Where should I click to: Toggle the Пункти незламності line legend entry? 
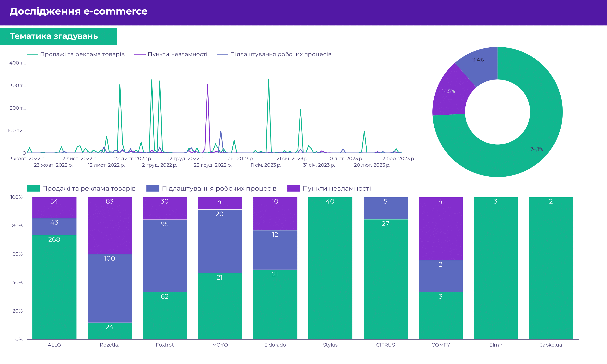point(177,54)
